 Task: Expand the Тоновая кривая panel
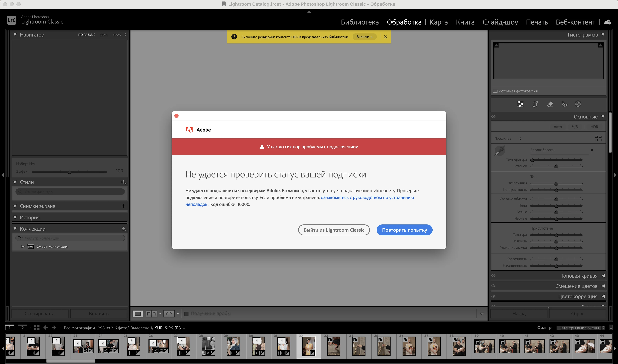click(x=603, y=276)
